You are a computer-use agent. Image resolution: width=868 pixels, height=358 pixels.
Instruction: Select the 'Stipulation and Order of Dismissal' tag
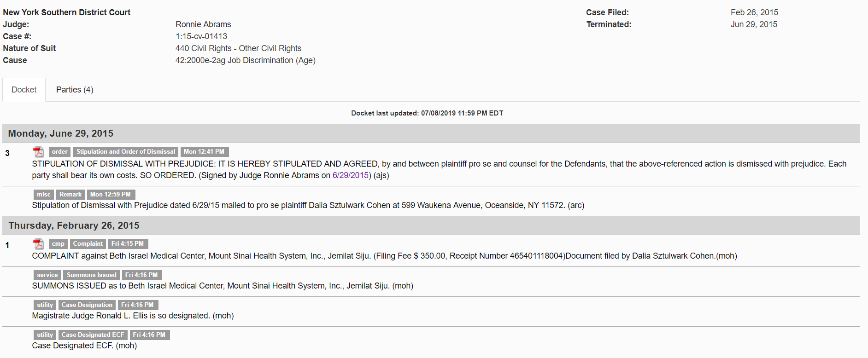coord(126,152)
